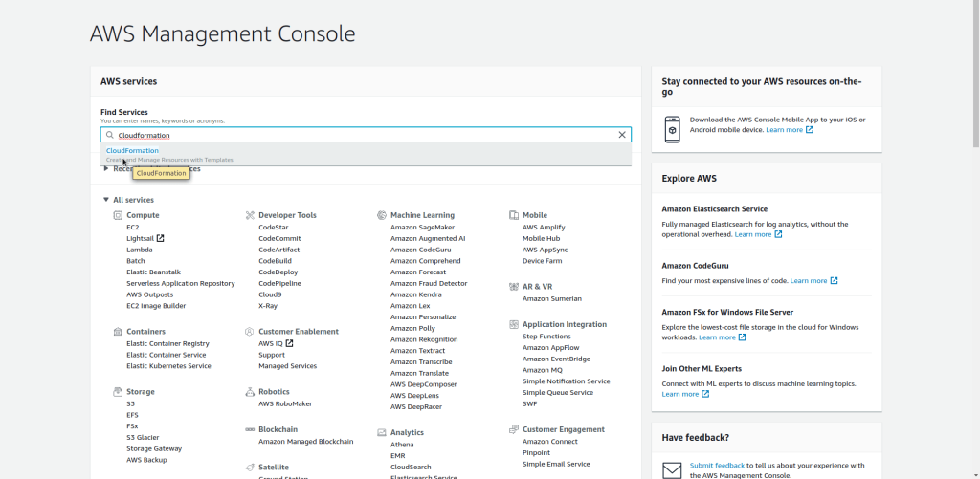Click external link icon after Mobile App Learn more
The width and height of the screenshot is (980, 479).
(x=810, y=130)
